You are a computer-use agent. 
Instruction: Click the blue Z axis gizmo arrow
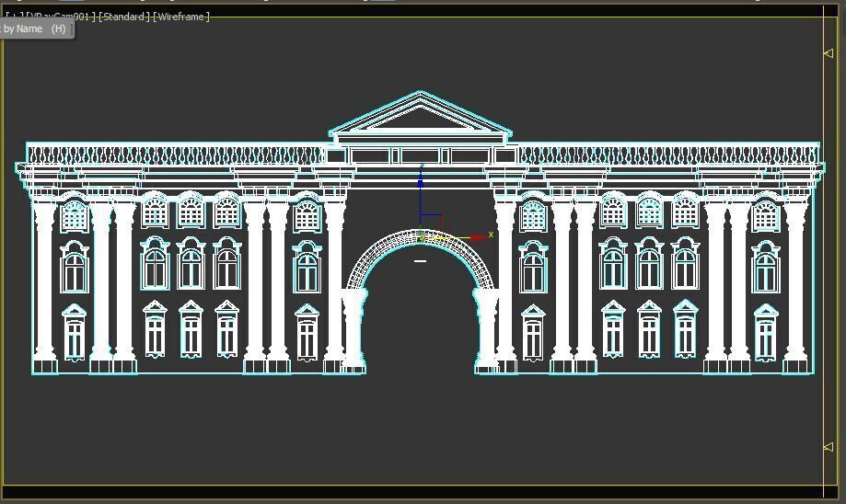tap(421, 182)
